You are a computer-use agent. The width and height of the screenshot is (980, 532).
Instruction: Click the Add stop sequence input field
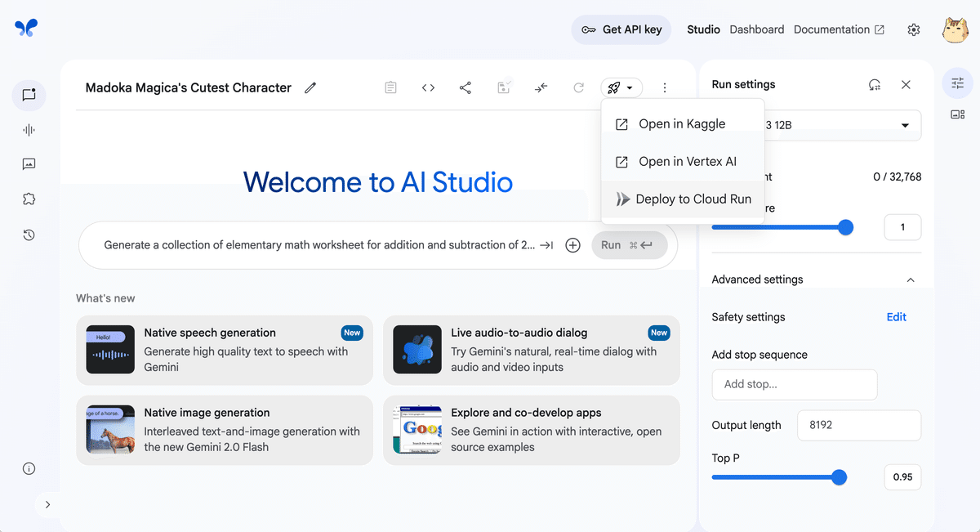click(794, 384)
